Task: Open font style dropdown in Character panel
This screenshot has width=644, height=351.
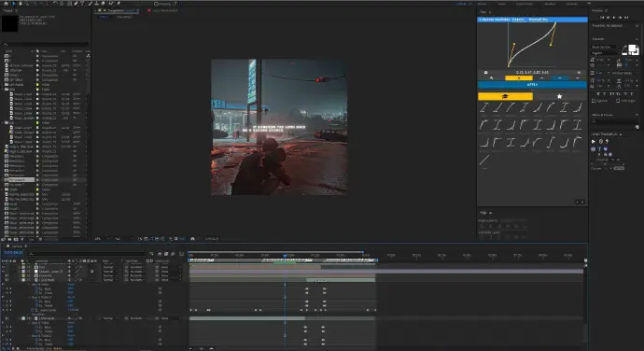Action: click(605, 53)
